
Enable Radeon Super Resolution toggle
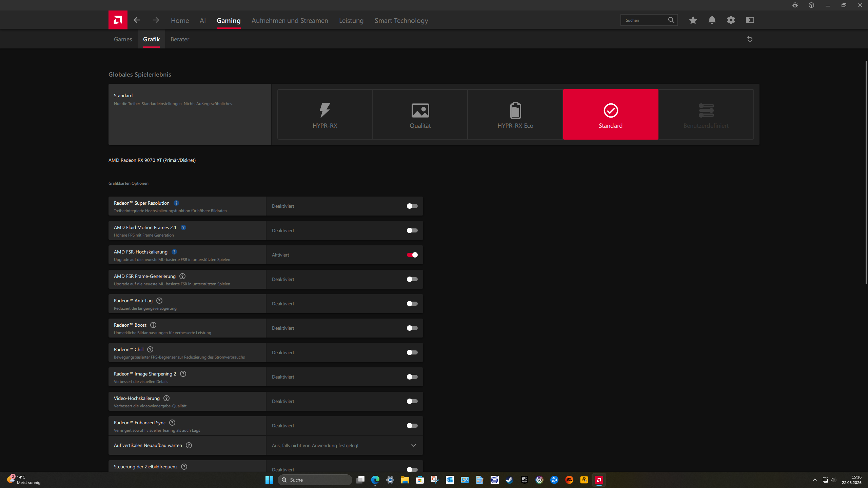[412, 206]
